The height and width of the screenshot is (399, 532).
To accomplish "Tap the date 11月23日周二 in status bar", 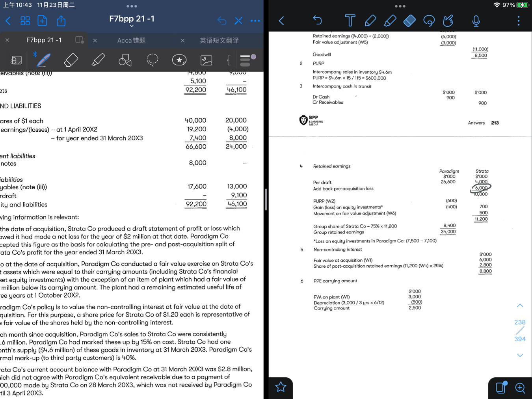I will 56,5.
